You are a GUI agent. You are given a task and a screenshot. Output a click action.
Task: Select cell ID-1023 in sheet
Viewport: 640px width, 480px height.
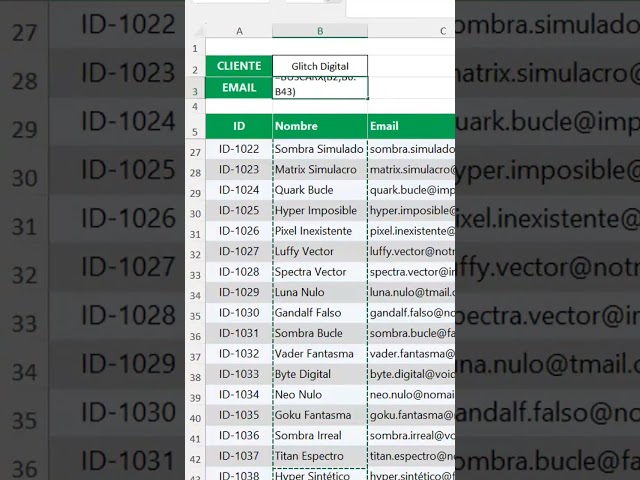tap(239, 169)
